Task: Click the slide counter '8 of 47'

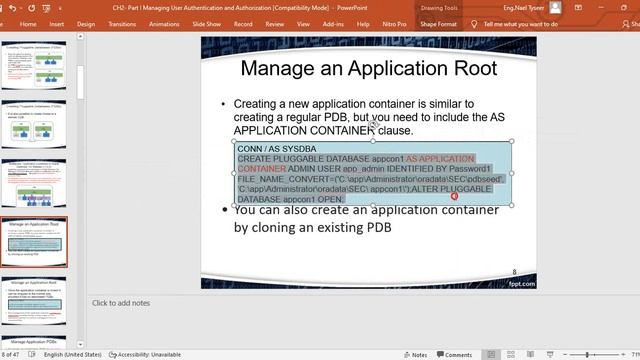Action: (x=10, y=354)
